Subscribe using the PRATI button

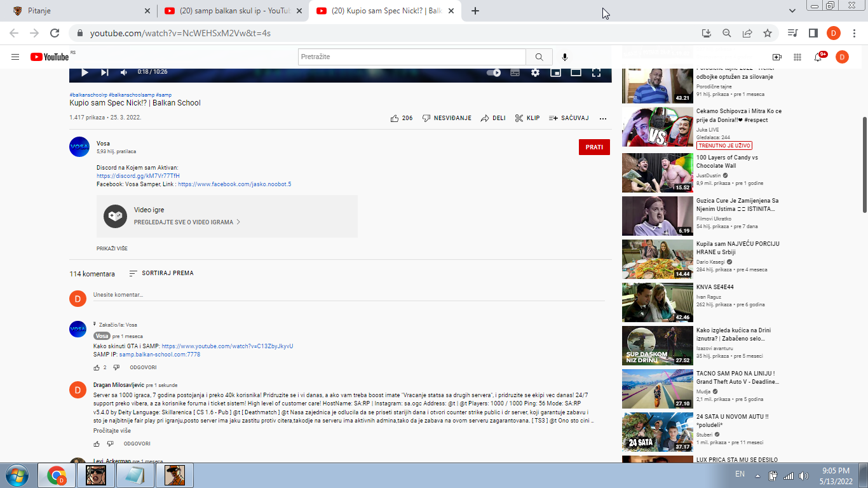tap(594, 147)
